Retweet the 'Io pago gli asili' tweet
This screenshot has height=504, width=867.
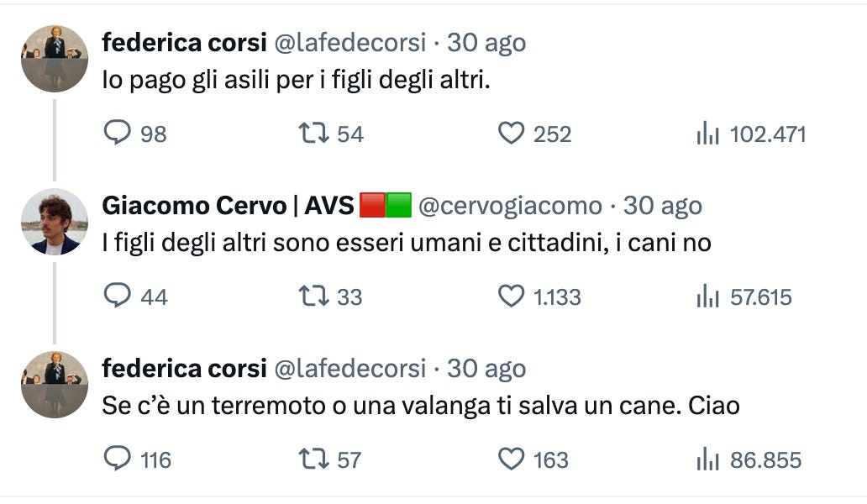click(x=313, y=134)
